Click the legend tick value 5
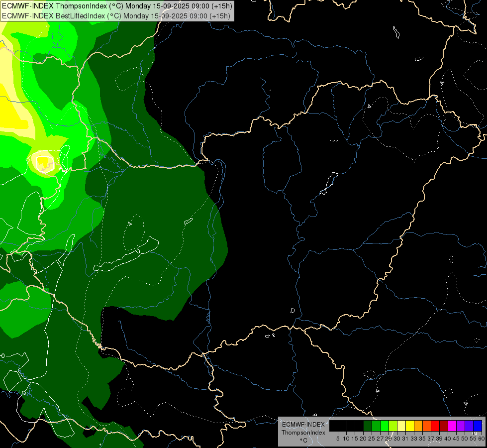The height and width of the screenshot is (448, 487). [x=338, y=439]
